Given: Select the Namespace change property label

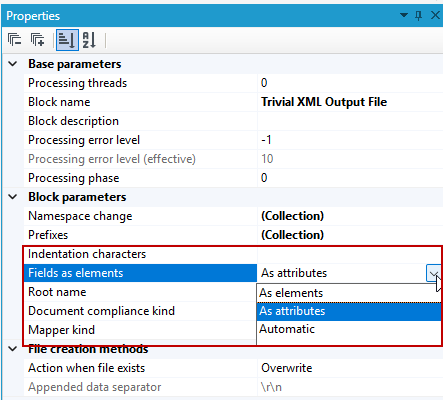Looking at the screenshot, I should click(x=80, y=216).
